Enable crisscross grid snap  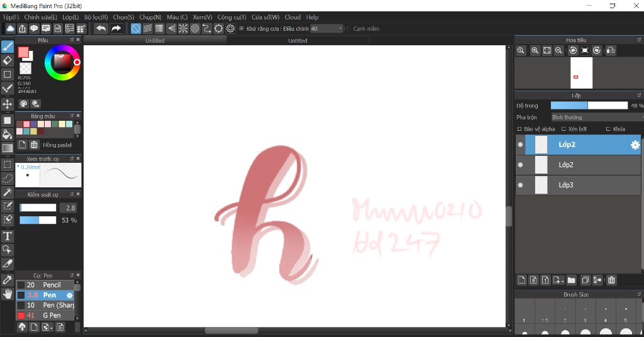click(159, 28)
